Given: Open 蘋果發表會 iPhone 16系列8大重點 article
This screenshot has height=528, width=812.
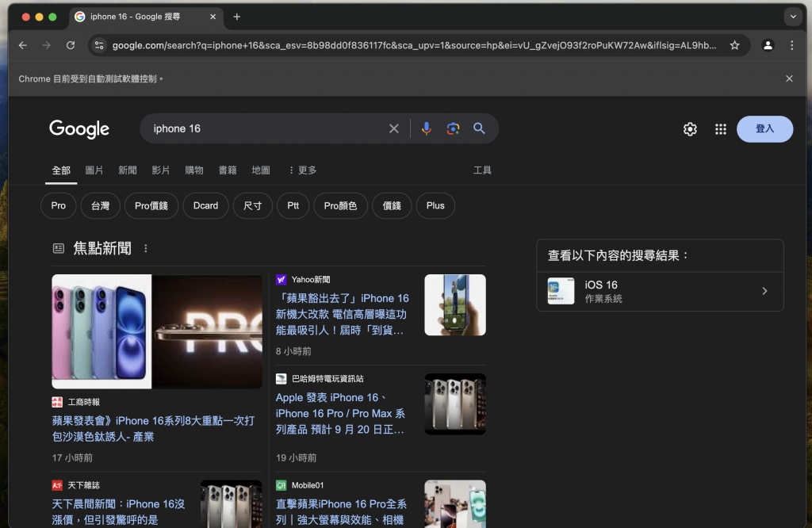Looking at the screenshot, I should (x=153, y=429).
